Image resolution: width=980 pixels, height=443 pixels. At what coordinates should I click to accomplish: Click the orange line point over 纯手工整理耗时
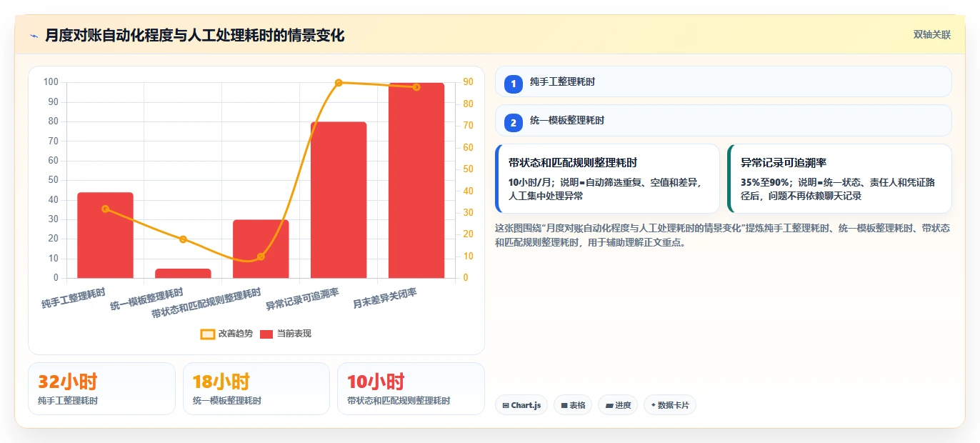[105, 209]
